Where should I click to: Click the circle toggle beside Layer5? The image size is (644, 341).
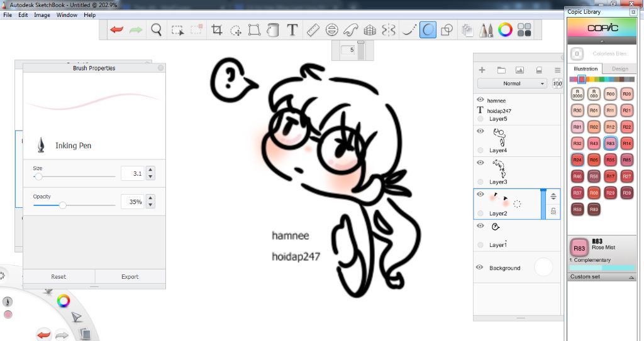pyautogui.click(x=480, y=119)
